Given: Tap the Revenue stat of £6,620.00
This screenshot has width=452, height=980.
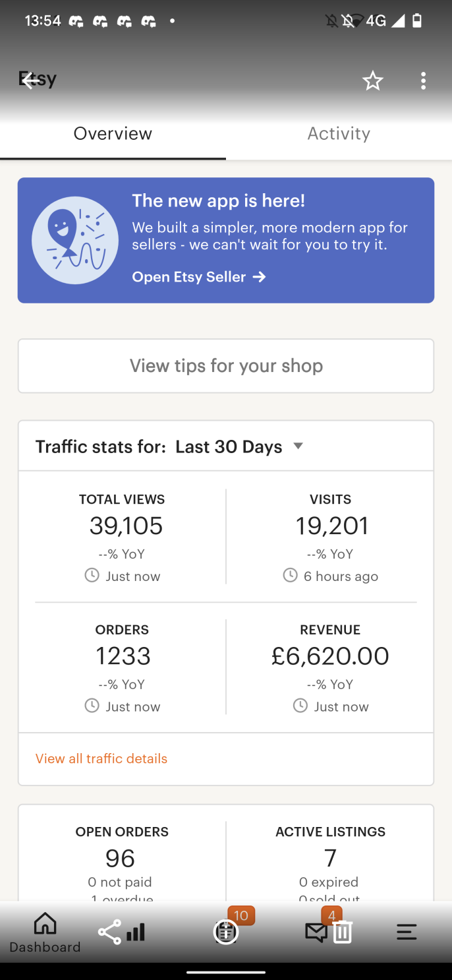Looking at the screenshot, I should [x=330, y=656].
